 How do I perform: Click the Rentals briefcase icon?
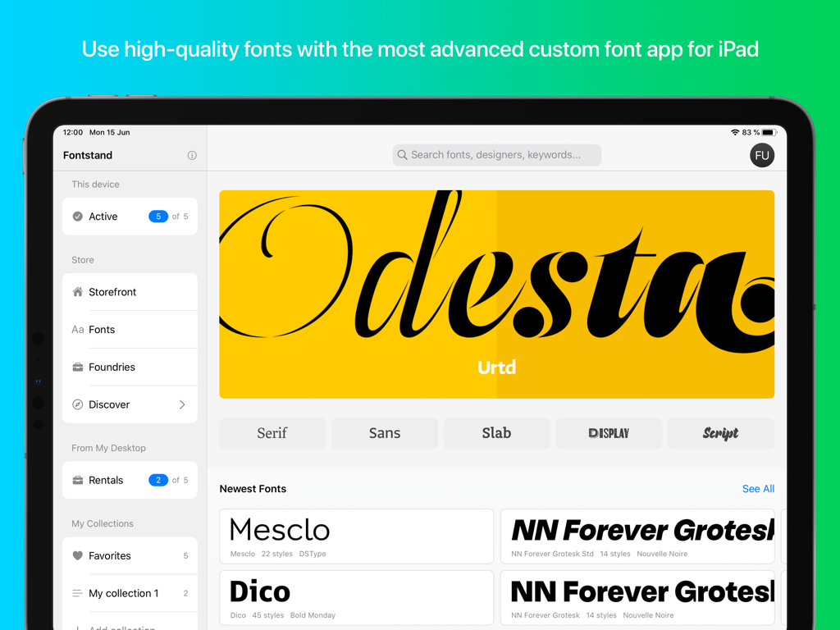click(x=78, y=481)
